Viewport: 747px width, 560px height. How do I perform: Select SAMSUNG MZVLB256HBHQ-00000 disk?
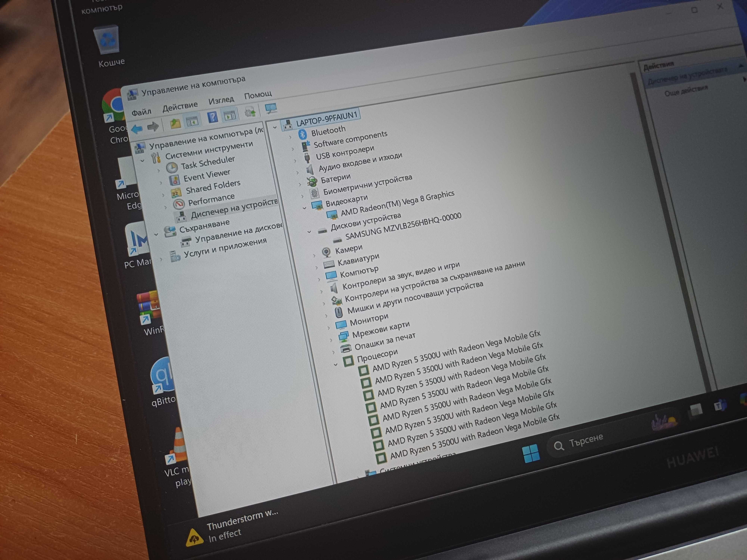(x=403, y=226)
